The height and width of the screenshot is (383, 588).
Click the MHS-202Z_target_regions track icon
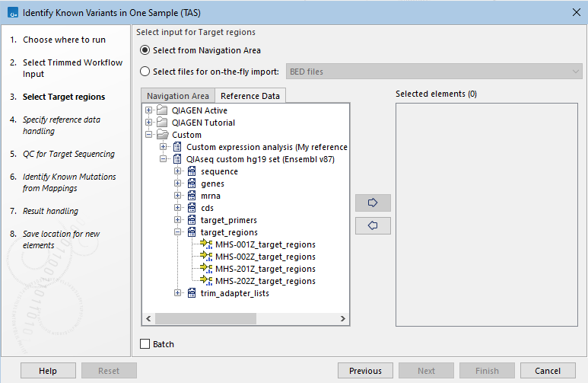tap(206, 281)
